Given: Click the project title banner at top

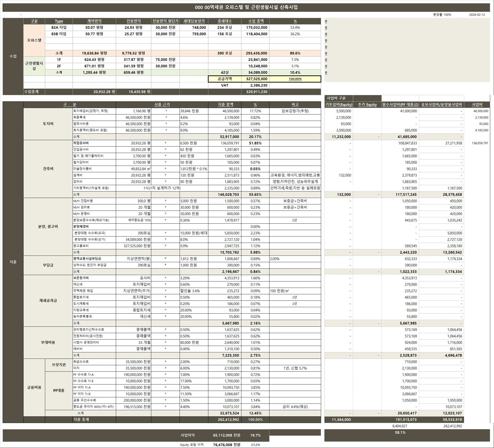Looking at the screenshot, I should coord(246,7).
